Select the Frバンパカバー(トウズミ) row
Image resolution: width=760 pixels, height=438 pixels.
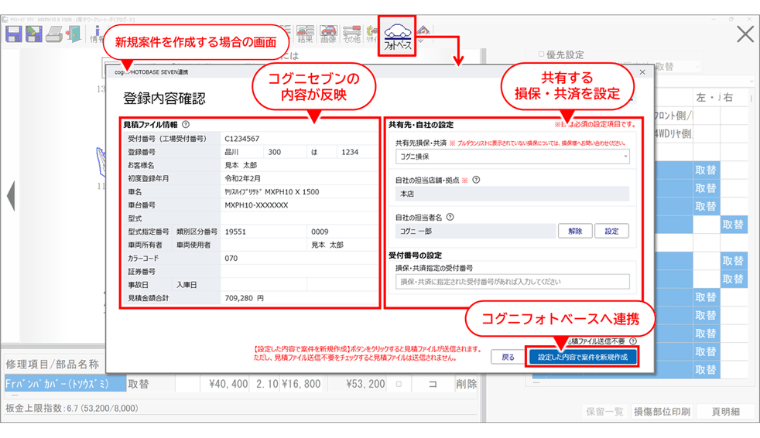[65, 384]
